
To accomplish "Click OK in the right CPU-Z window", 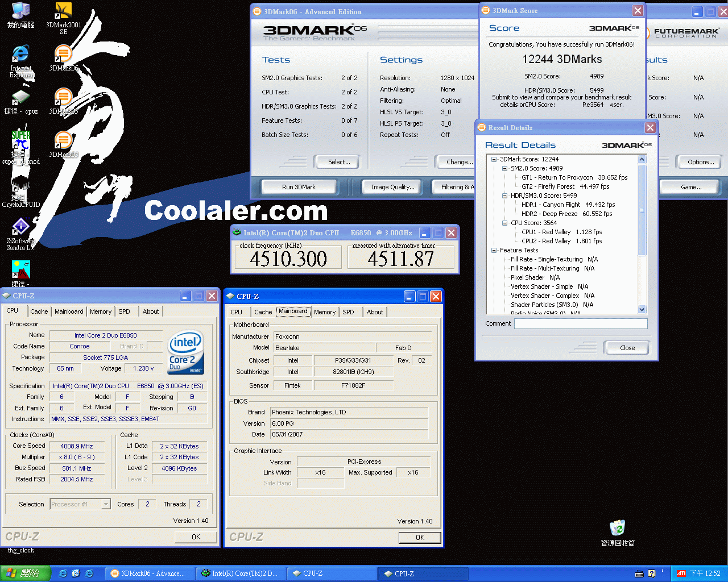I will click(420, 537).
